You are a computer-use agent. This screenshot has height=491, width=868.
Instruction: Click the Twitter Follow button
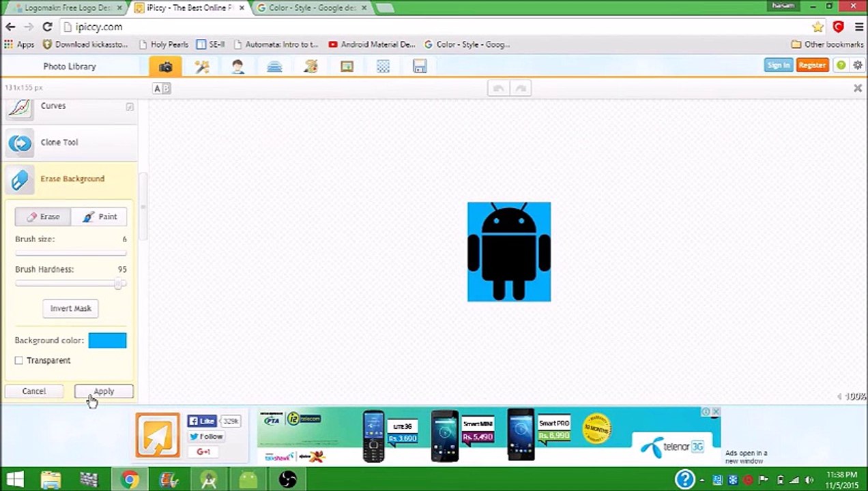coord(206,436)
